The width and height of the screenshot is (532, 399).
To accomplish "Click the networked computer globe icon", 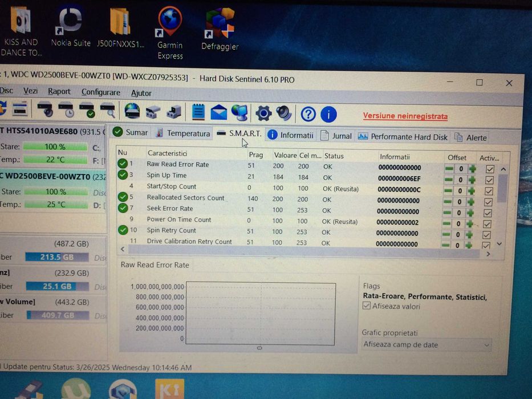I will click(x=240, y=113).
